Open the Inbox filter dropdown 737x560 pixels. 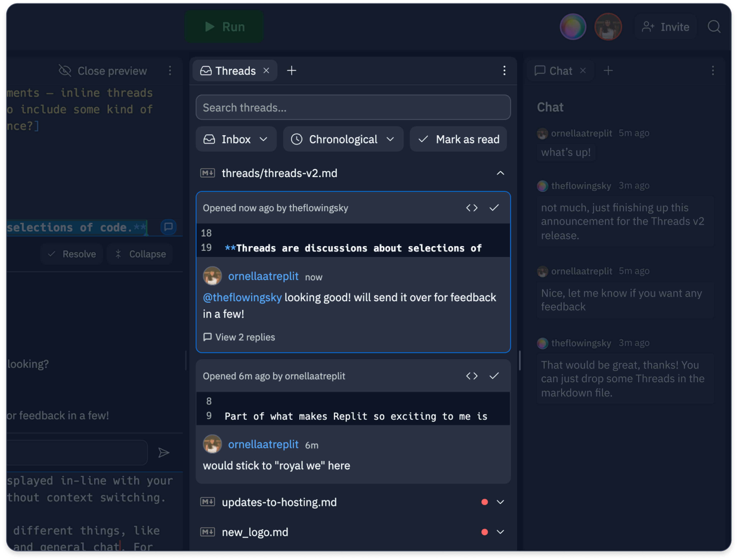click(x=236, y=139)
